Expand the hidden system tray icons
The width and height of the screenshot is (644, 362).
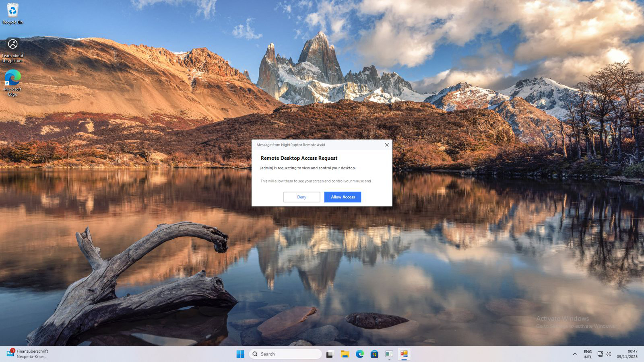coord(574,354)
